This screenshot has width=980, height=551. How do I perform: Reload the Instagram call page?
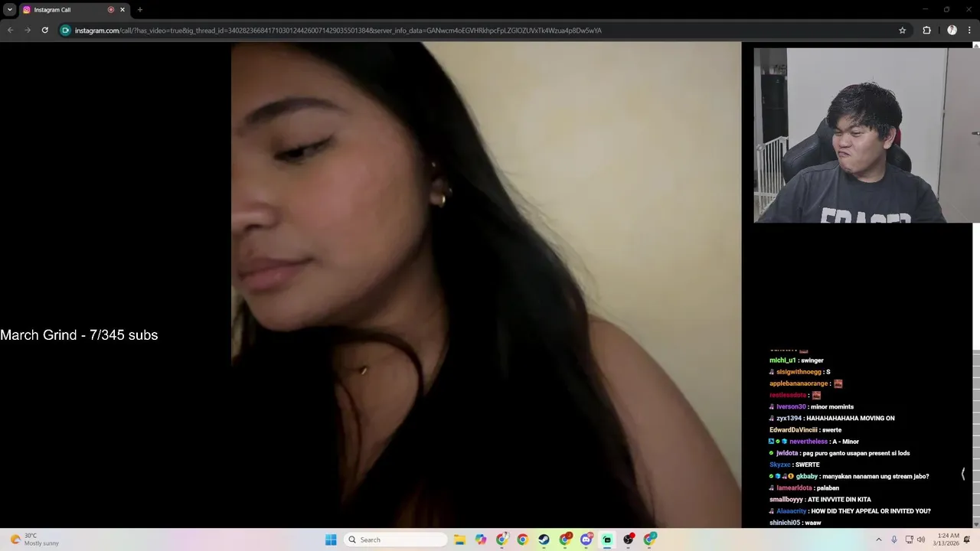[x=45, y=31]
